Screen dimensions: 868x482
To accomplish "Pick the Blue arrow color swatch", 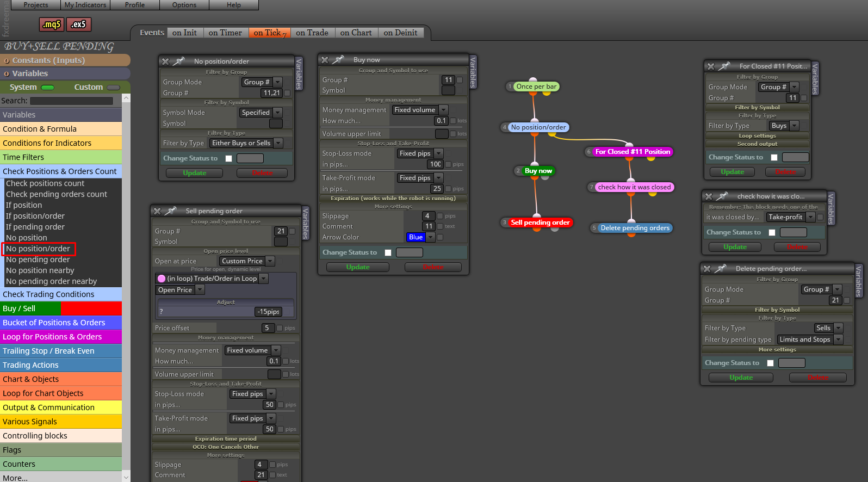I will (416, 237).
